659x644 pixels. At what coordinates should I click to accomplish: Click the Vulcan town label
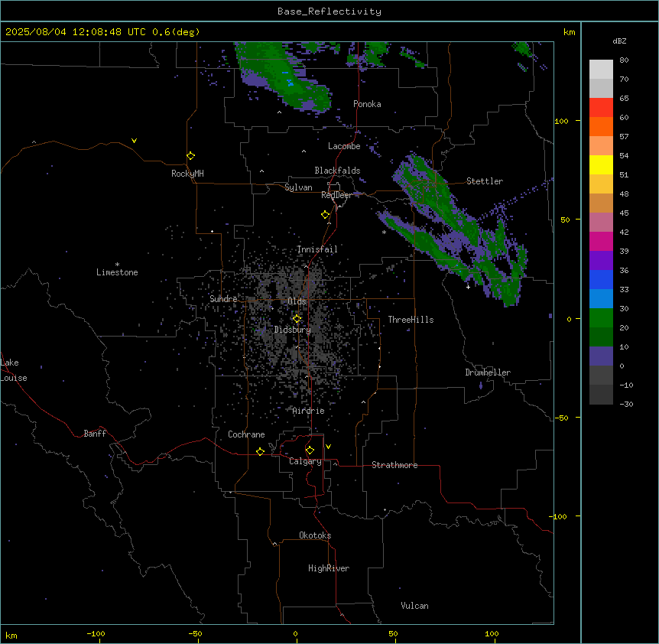[x=415, y=606]
